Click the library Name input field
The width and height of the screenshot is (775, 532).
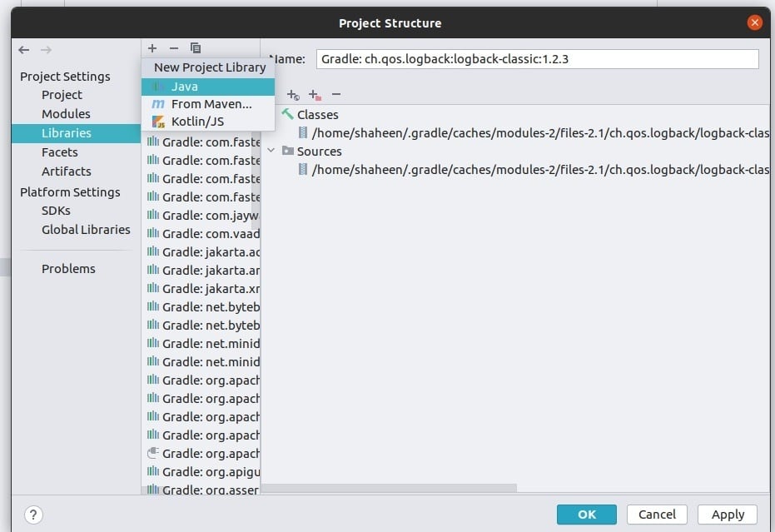click(x=537, y=59)
